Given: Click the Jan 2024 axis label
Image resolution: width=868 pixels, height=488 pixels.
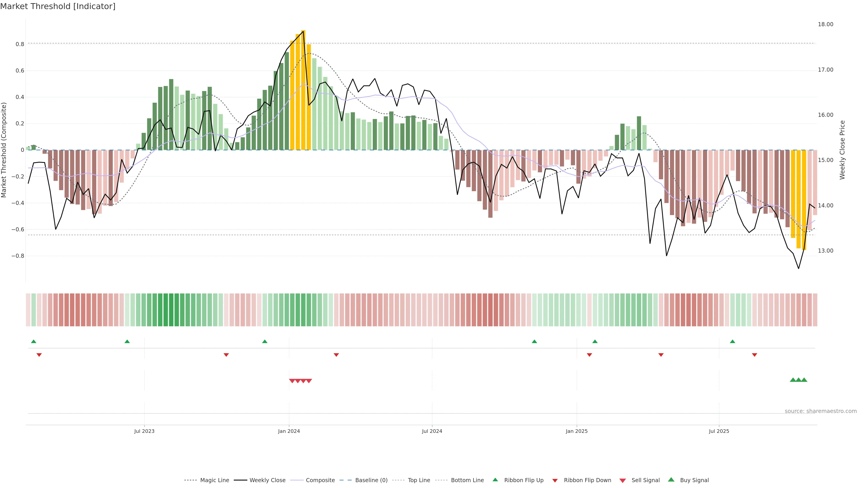Looking at the screenshot, I should point(289,431).
